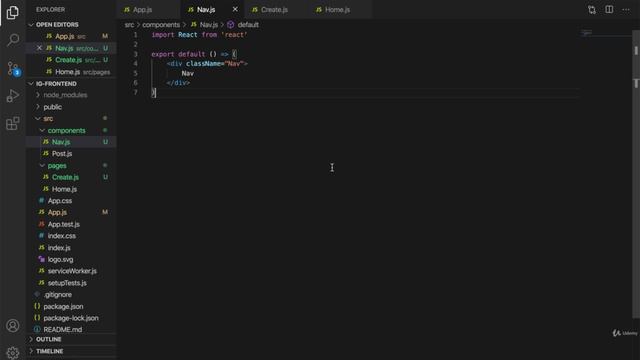Open the Source Control view
Image resolution: width=640 pixels, height=360 pixels.
(13, 69)
